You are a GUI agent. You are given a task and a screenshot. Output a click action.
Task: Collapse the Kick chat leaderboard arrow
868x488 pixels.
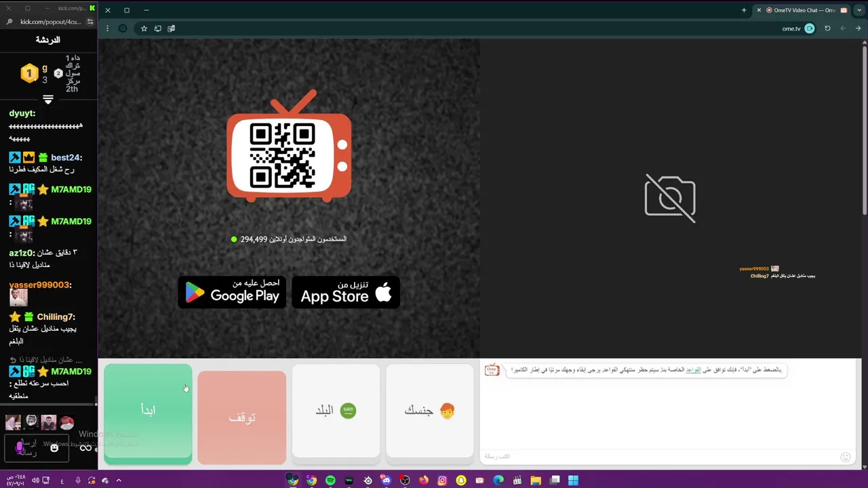(x=47, y=100)
